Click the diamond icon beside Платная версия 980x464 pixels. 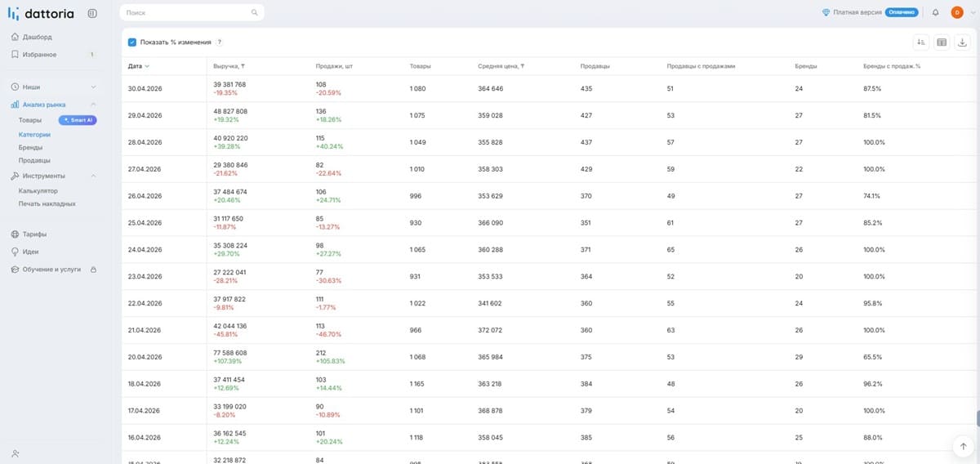pyautogui.click(x=826, y=12)
